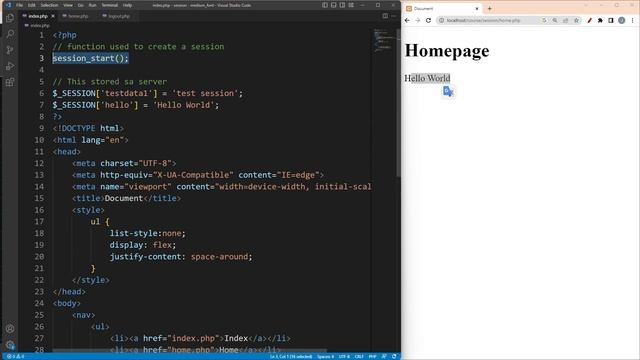The height and width of the screenshot is (360, 640).
Task: Open the UTF-8 encoding selector
Action: 344,356
